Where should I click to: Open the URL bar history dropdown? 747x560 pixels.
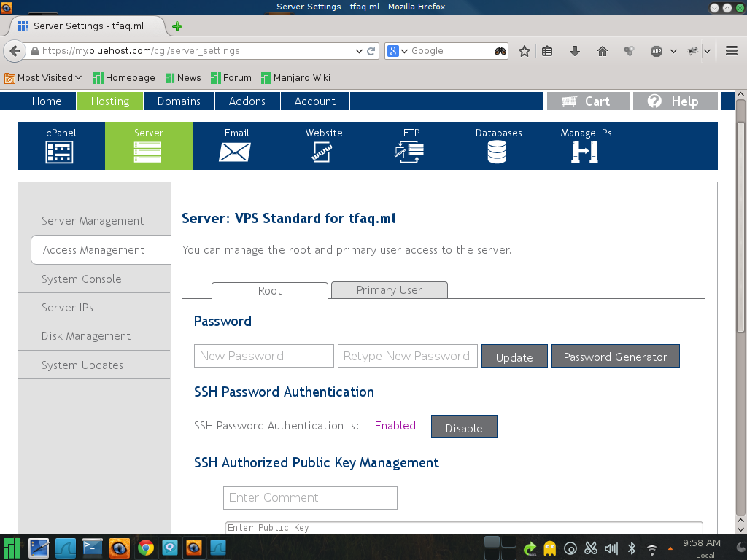click(359, 51)
